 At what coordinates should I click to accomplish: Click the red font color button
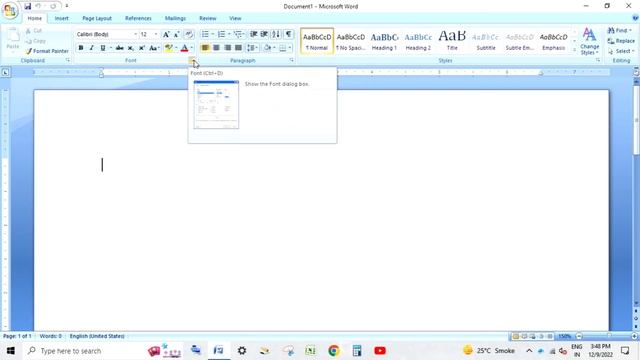pos(184,48)
